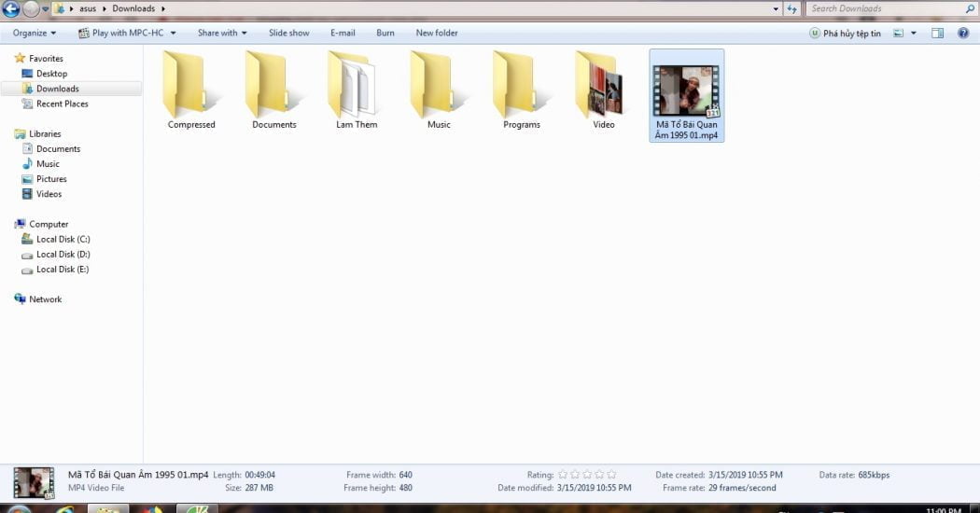Click the Favorites star icon

(20, 58)
